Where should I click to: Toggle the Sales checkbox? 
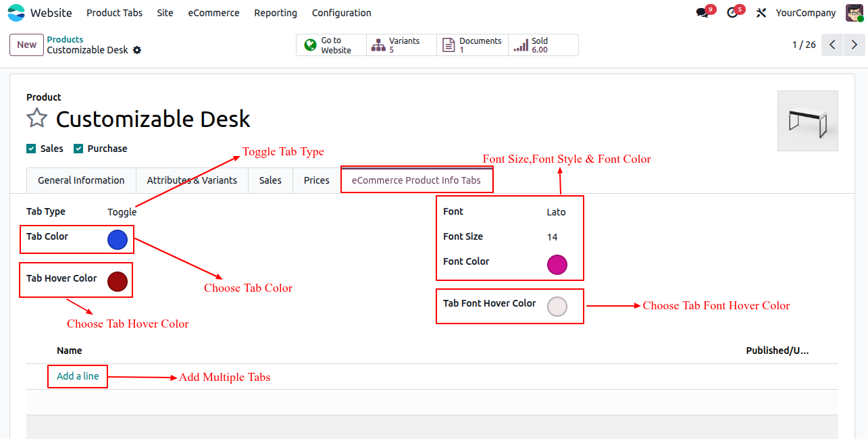[x=31, y=149]
